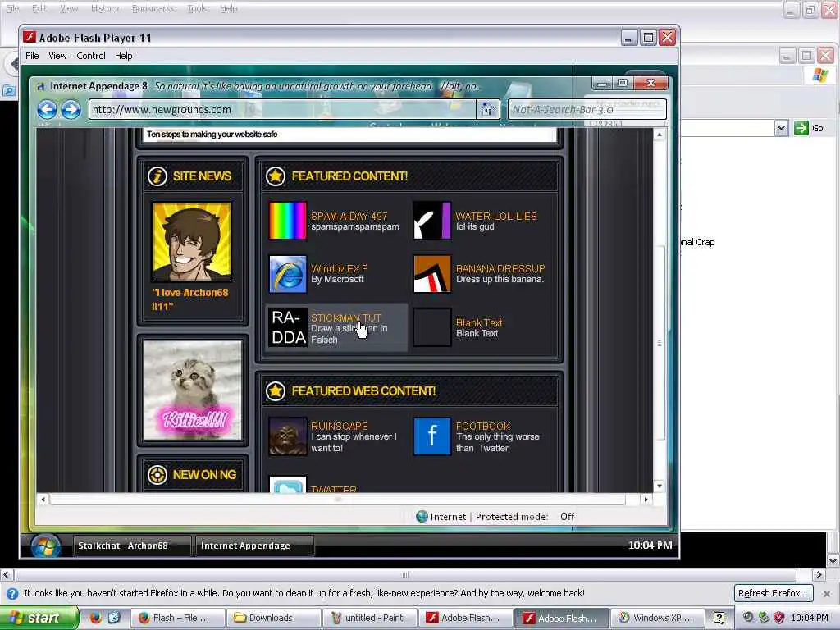Open the dropdown arrow beside Go
840x630 pixels.
[x=782, y=128]
